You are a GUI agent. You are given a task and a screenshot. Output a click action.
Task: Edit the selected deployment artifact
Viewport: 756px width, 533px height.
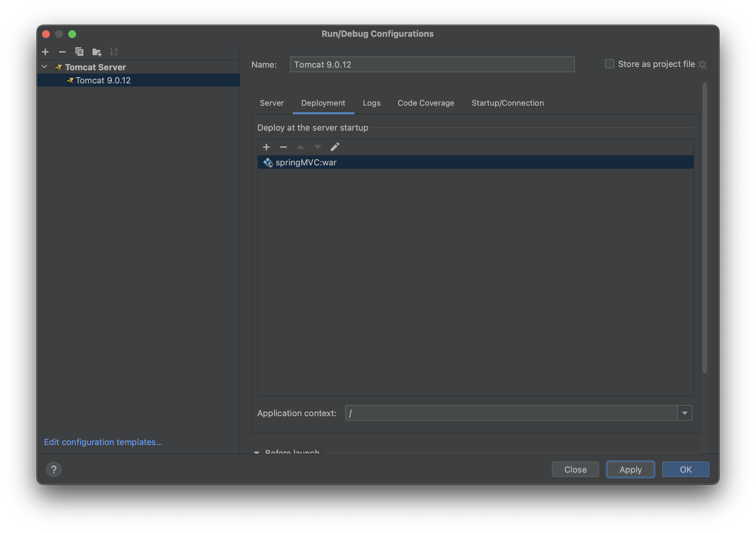coord(335,147)
